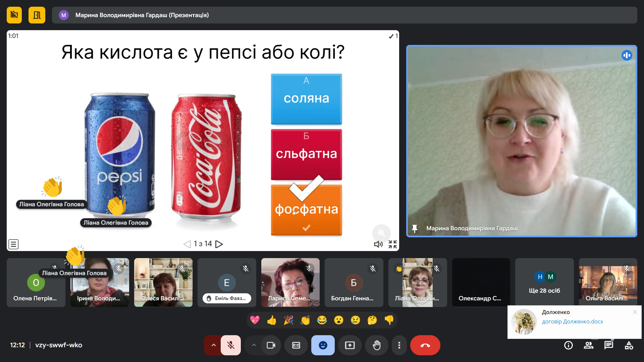Send thinking face reaction
Image resolution: width=644 pixels, height=362 pixels.
[x=372, y=320]
